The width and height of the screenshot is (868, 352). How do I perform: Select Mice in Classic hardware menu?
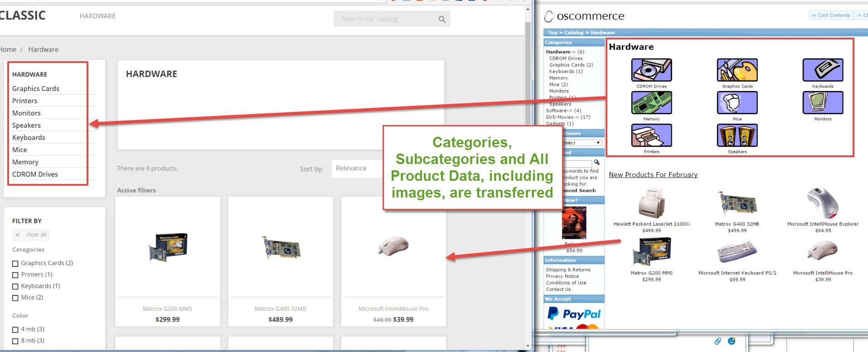pos(19,149)
